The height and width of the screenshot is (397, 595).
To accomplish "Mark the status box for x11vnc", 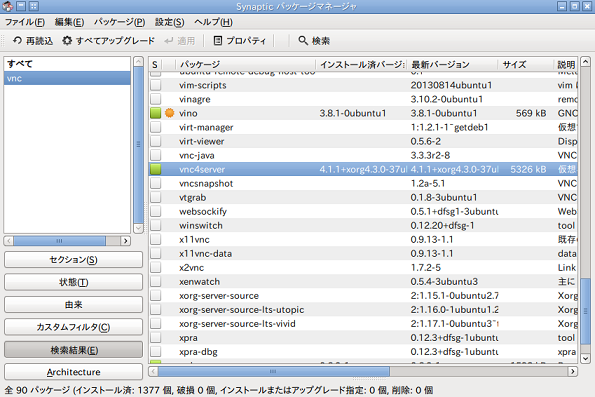I will [156, 239].
